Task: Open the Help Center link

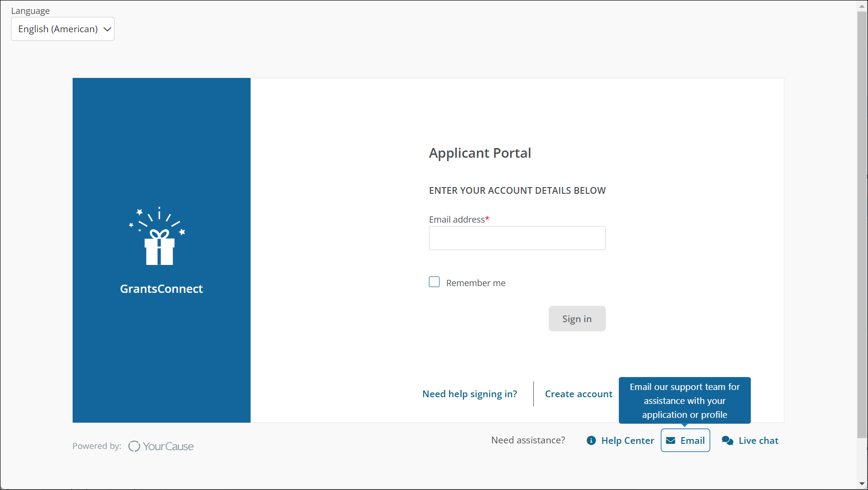Action: pos(620,440)
